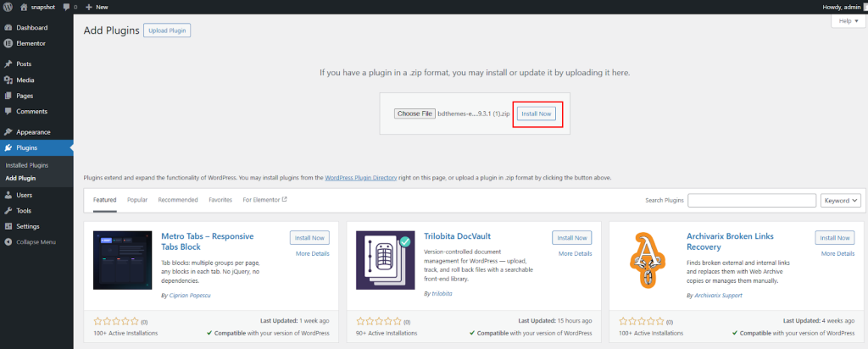The image size is (868, 349).
Task: Install the Trilobita DocVault plugin
Action: point(572,238)
